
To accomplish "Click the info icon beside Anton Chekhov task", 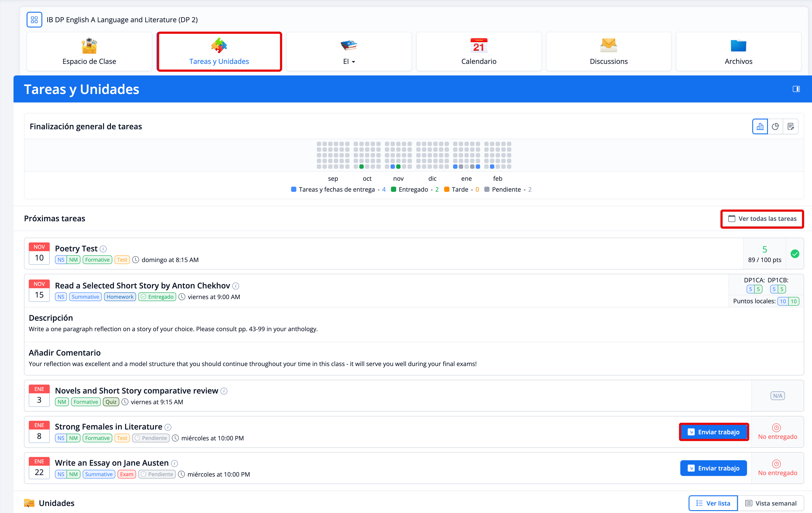I will (x=236, y=286).
